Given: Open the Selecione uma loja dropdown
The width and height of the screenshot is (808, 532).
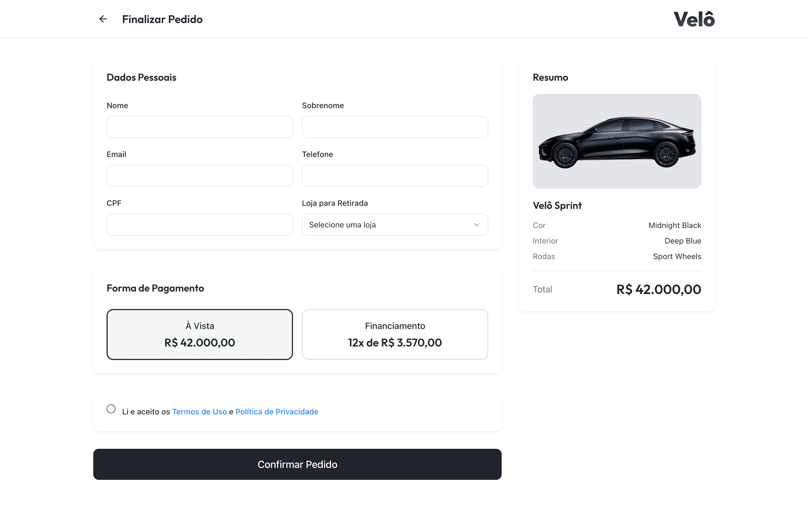Looking at the screenshot, I should pyautogui.click(x=395, y=225).
